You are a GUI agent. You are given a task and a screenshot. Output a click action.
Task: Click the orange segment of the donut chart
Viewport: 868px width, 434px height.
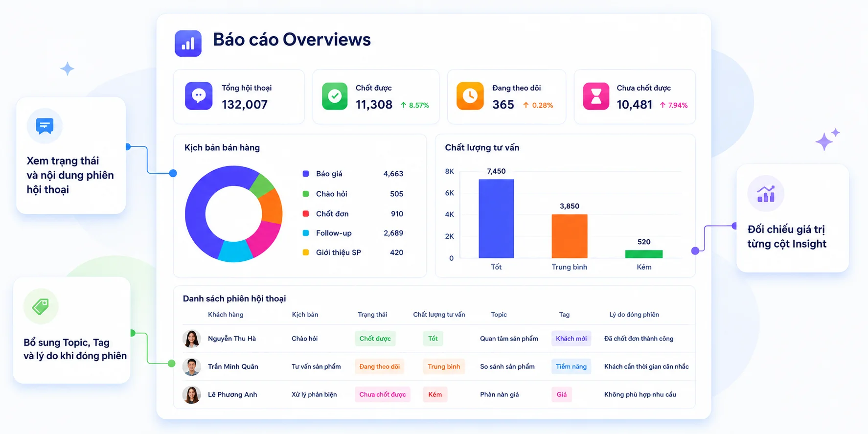coord(271,207)
